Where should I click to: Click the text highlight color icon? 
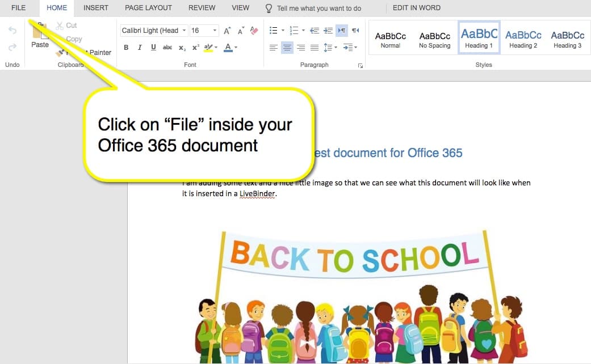208,48
